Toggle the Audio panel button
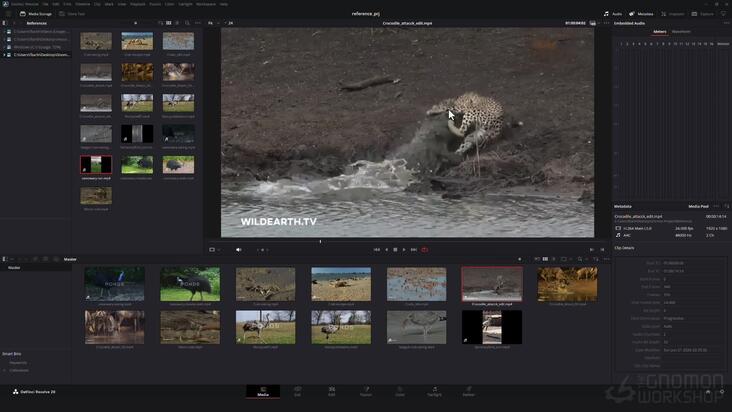The height and width of the screenshot is (412, 732). point(612,14)
